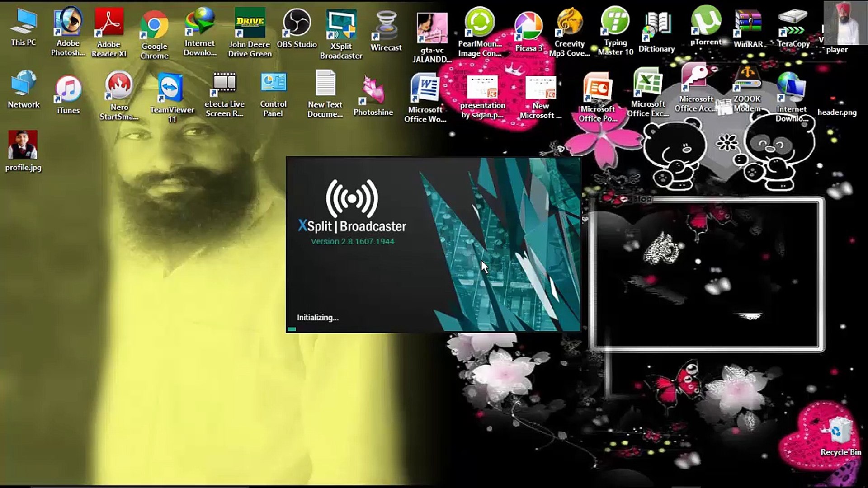Viewport: 868px width, 488px height.
Task: Open the Recycle Bin
Action: 840,435
